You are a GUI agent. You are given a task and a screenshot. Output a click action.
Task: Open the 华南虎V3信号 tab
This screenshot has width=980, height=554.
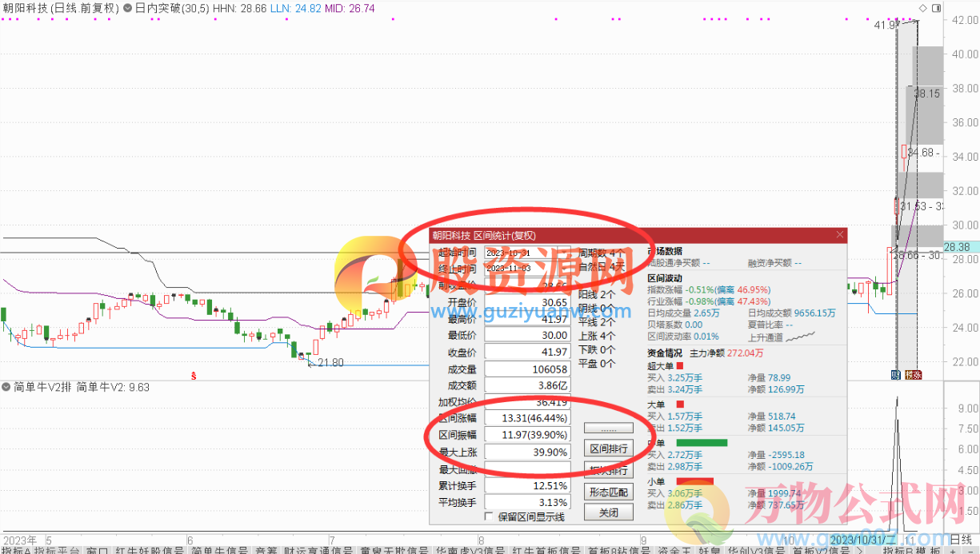tap(470, 549)
